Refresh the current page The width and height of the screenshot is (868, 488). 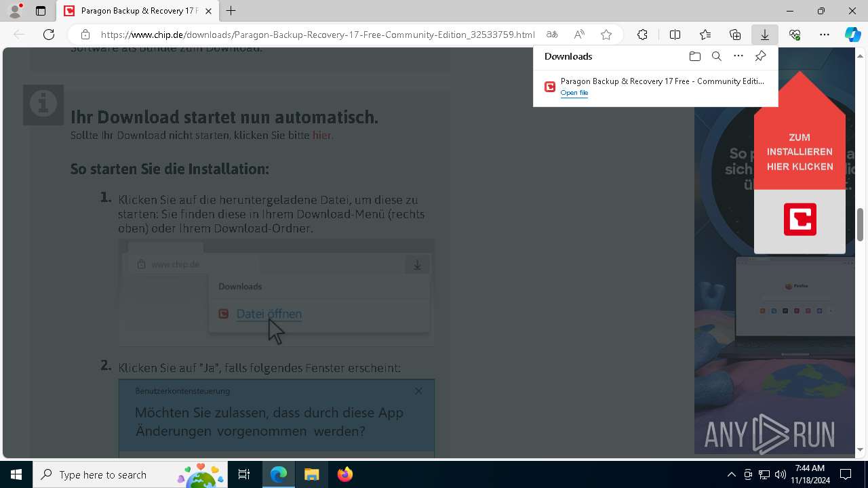coord(49,35)
